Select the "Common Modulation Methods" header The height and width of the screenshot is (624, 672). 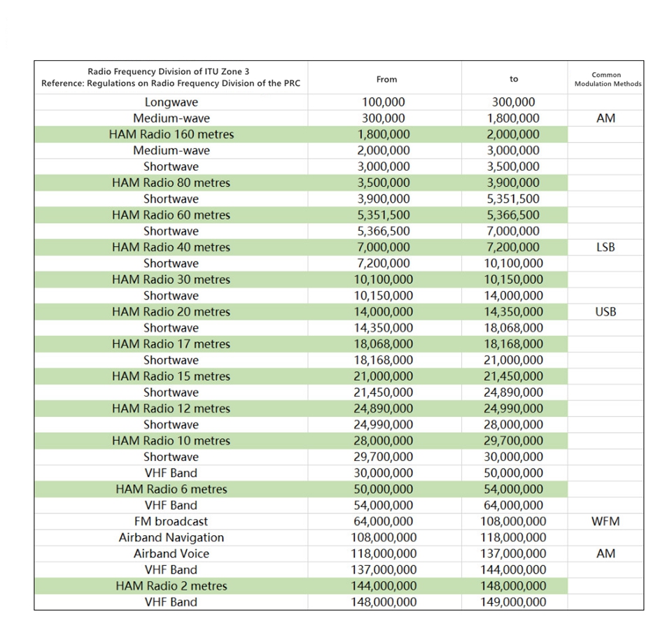click(x=606, y=79)
